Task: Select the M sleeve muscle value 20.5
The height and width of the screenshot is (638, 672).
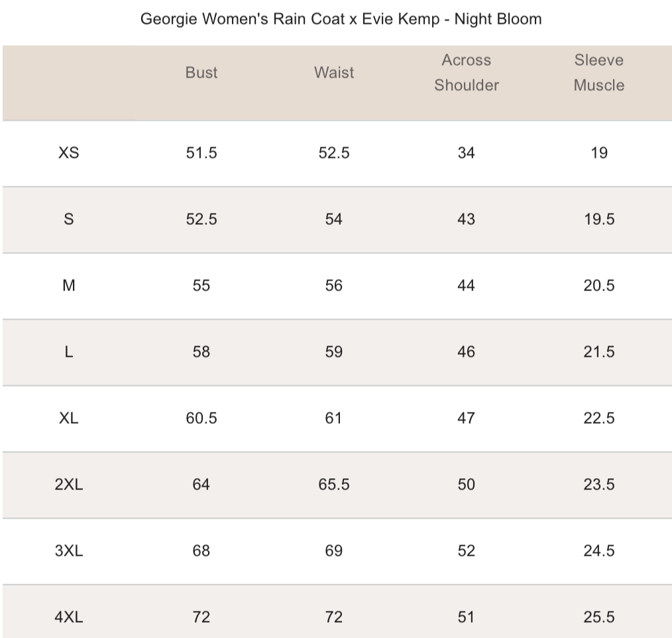Action: click(x=599, y=286)
